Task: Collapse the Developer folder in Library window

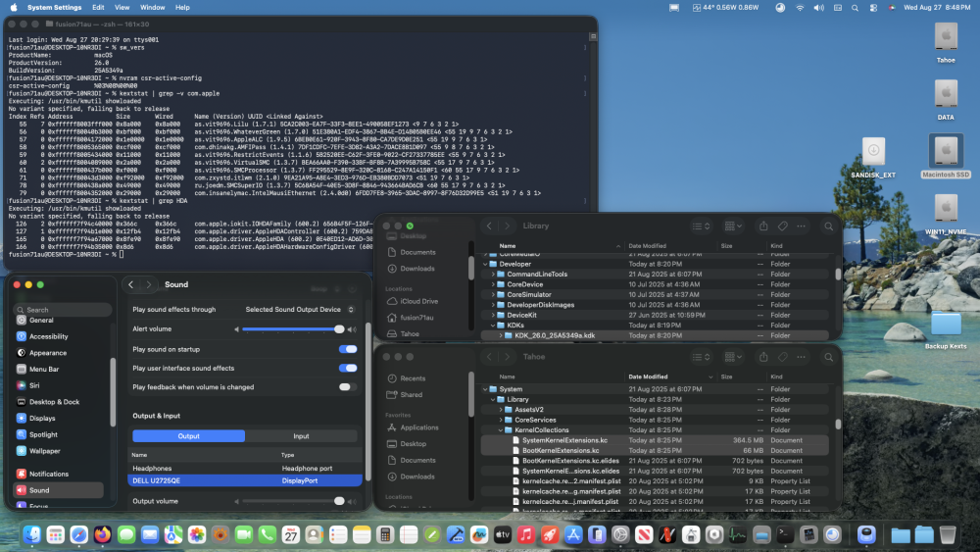Action: [x=486, y=264]
